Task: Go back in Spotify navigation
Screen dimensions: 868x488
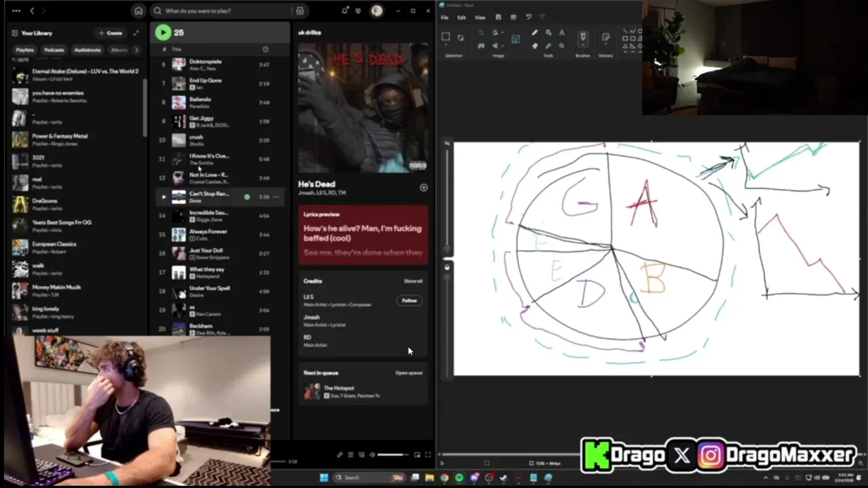Action: (x=32, y=11)
